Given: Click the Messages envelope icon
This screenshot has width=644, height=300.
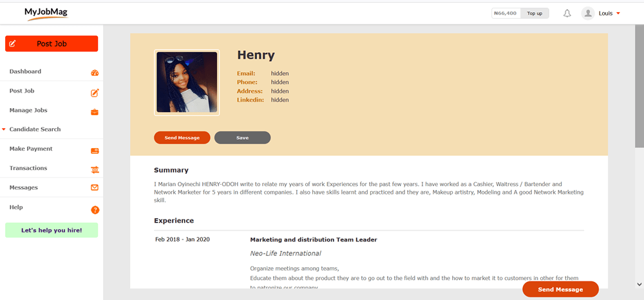Looking at the screenshot, I should tap(95, 188).
